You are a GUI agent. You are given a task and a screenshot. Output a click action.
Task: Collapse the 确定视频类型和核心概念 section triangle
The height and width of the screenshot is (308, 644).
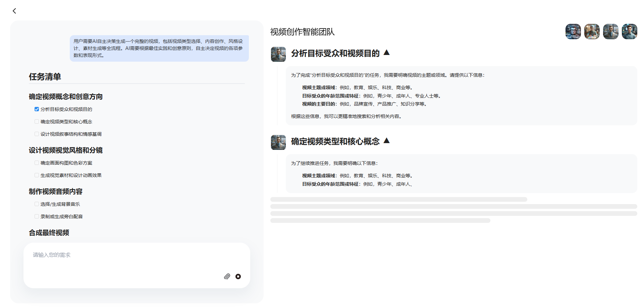pyautogui.click(x=386, y=140)
